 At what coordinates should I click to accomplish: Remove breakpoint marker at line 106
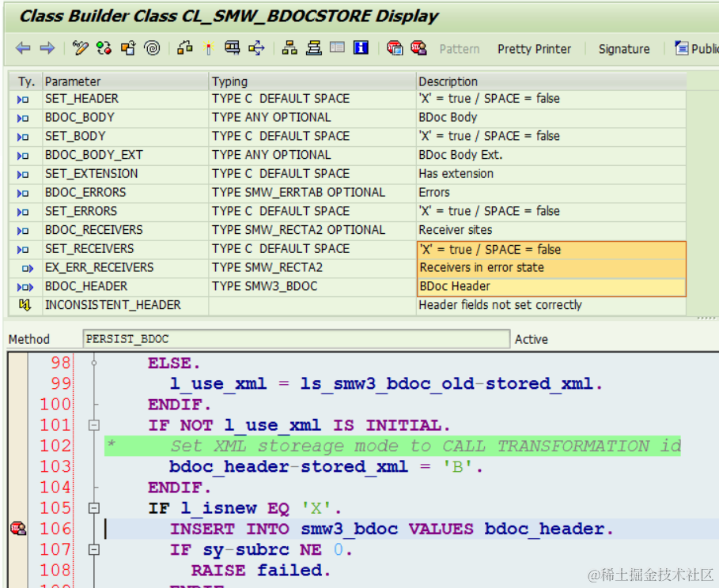(x=18, y=529)
